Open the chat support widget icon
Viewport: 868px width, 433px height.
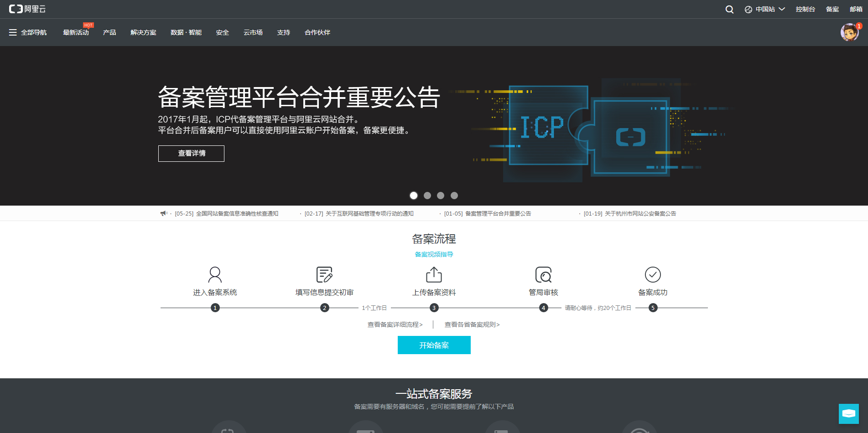tap(849, 414)
